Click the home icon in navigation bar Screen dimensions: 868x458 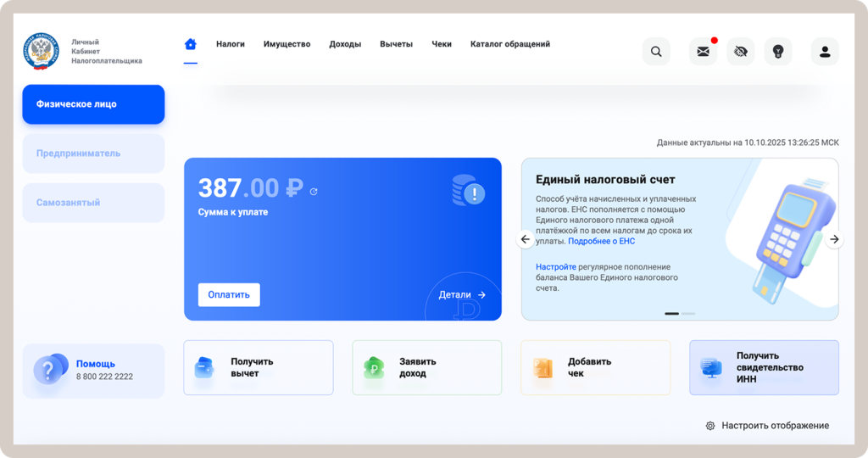coord(191,44)
